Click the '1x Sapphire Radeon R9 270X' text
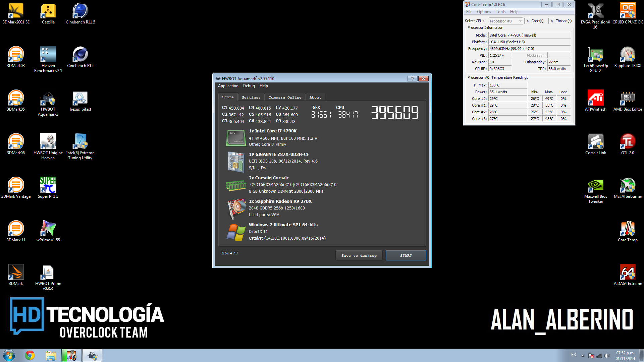Screen dimensions: 644x362 click(x=280, y=201)
